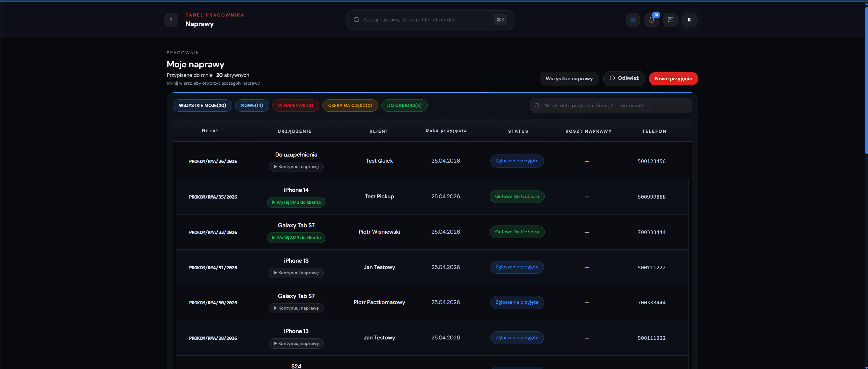Refresh the list with Odśwież button

624,78
